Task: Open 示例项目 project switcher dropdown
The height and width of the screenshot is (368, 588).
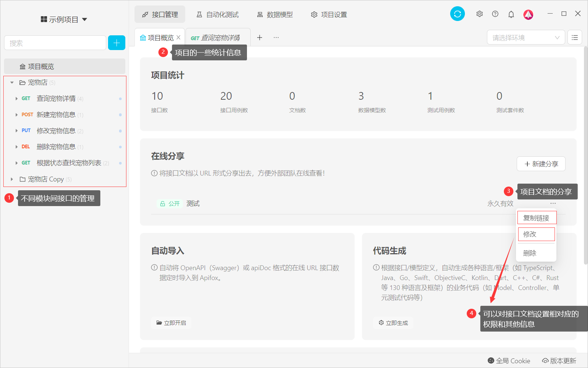Action: pos(64,20)
